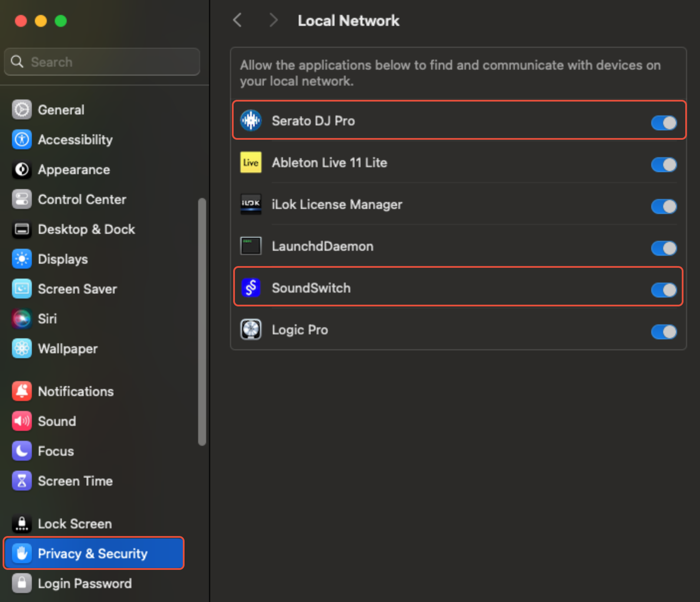700x602 pixels.
Task: Open Notifications settings
Action: click(x=76, y=391)
